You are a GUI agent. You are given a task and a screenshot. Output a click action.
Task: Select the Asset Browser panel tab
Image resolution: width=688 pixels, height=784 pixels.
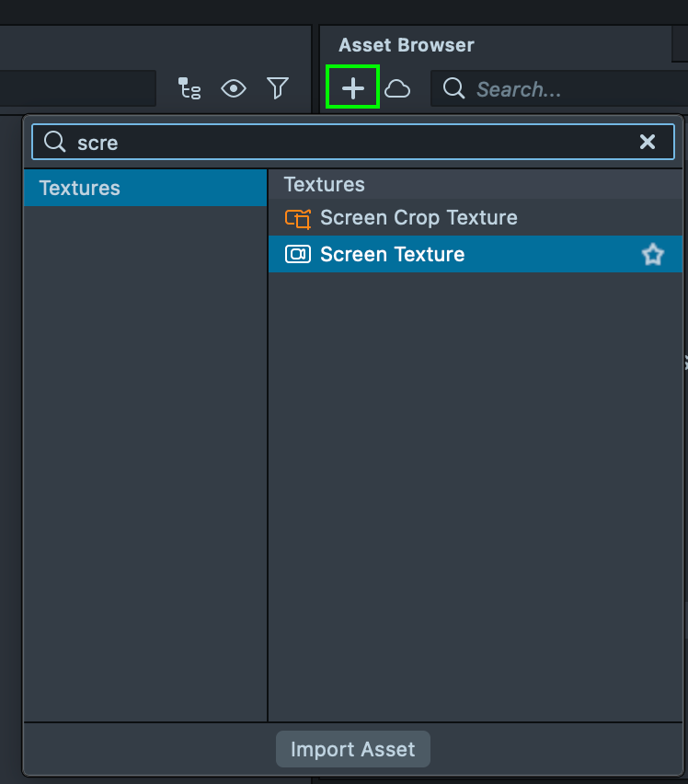coord(407,45)
